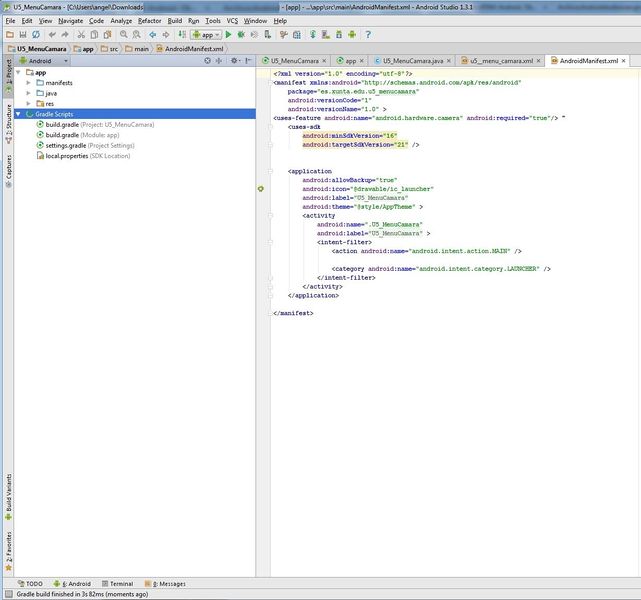Toggle the Captures tool window button
The height and width of the screenshot is (600, 641).
[8, 171]
